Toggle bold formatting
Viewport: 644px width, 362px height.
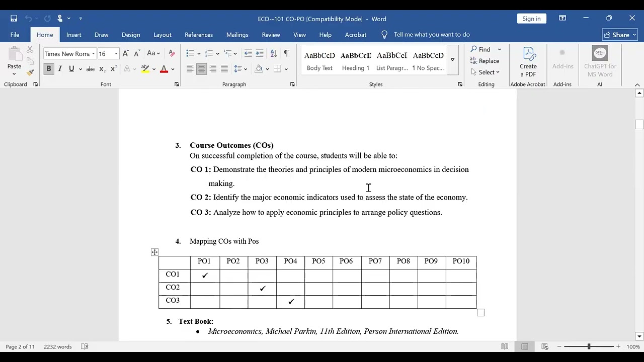tap(49, 69)
